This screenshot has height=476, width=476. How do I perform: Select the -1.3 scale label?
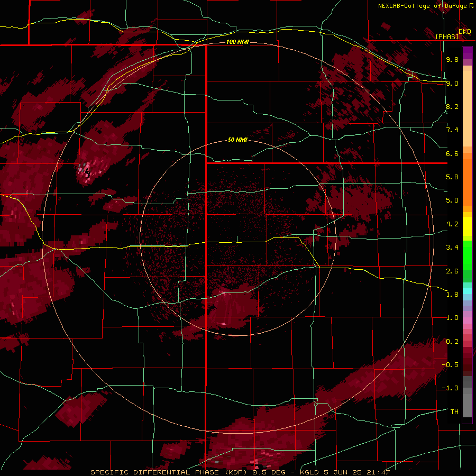tap(450, 388)
